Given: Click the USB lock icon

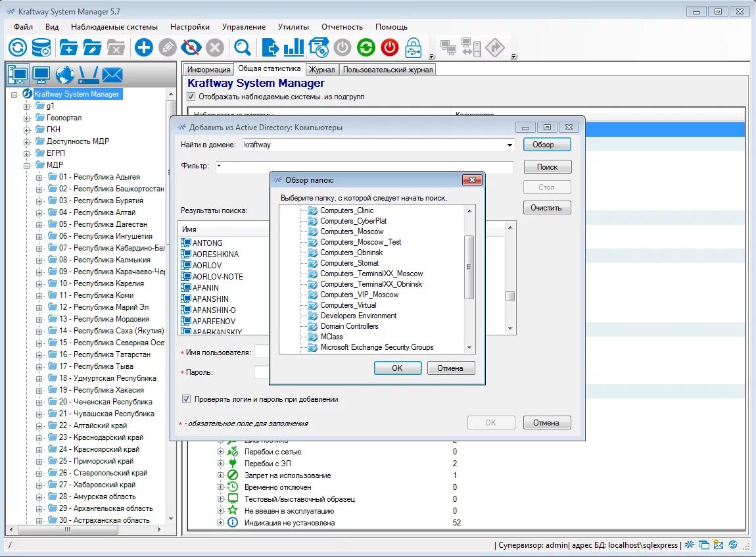Looking at the screenshot, I should pyautogui.click(x=413, y=47).
